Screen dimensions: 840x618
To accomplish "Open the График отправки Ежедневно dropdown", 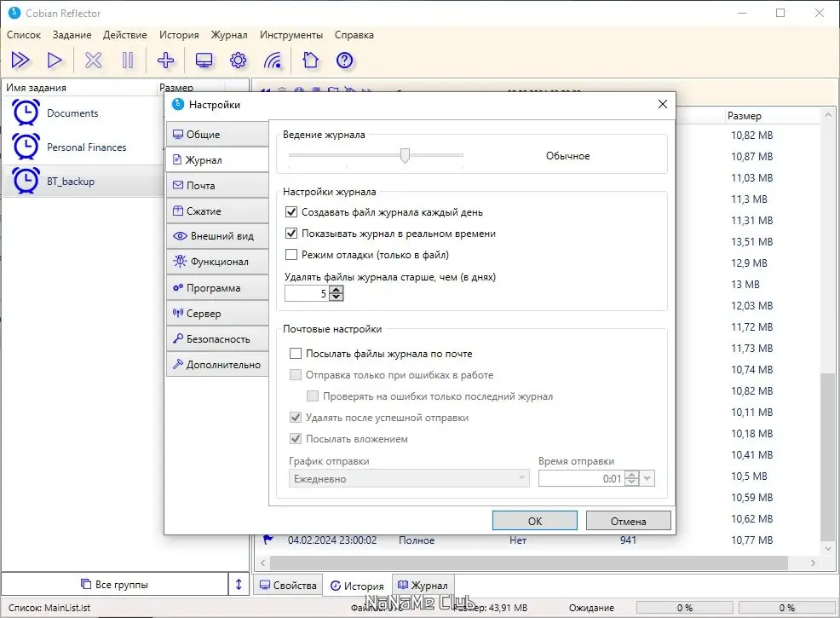I will 409,479.
